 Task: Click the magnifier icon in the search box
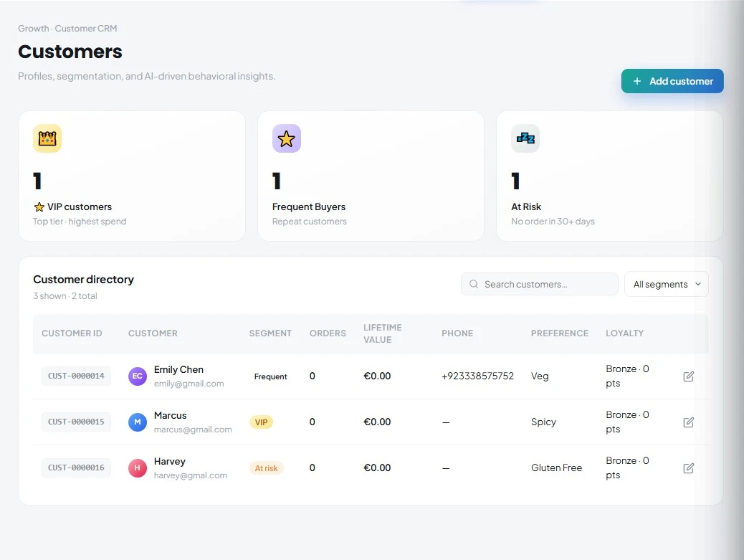pos(474,284)
